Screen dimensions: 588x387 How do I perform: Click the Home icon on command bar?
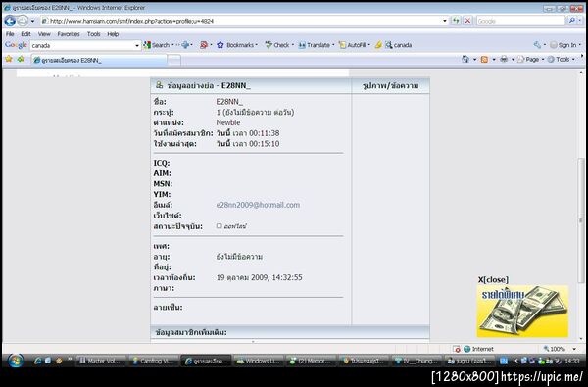click(x=465, y=59)
